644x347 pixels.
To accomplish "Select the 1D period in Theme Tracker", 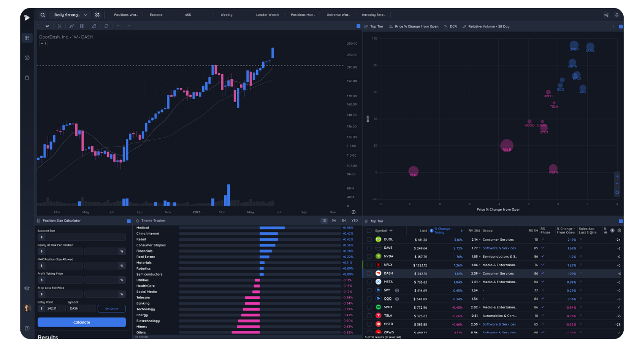I will (324, 221).
